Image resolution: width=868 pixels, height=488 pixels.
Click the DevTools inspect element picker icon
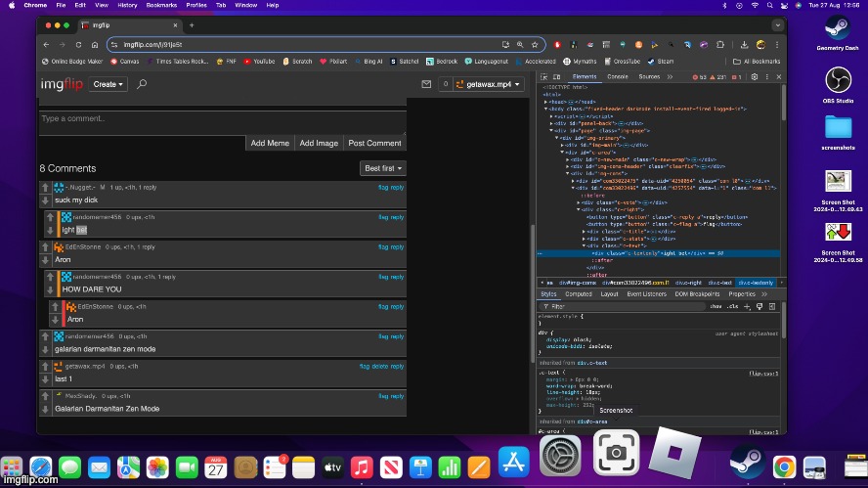click(x=544, y=77)
